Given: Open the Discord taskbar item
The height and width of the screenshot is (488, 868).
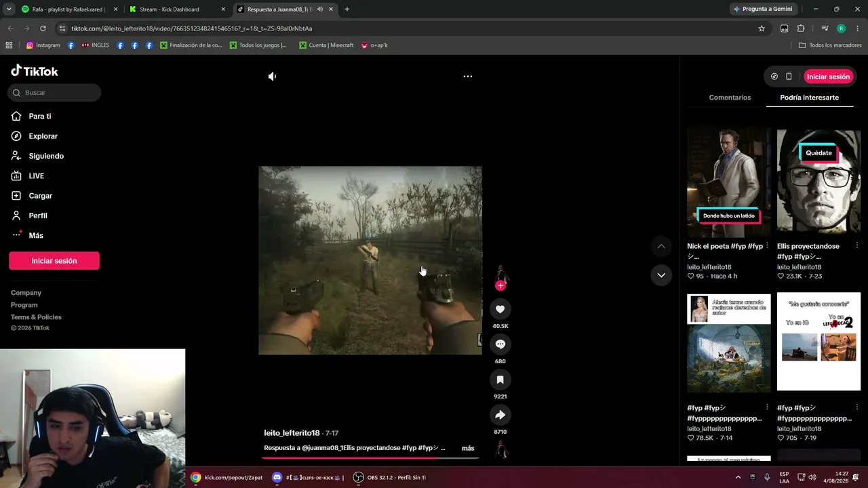Looking at the screenshot, I should pyautogui.click(x=308, y=478).
